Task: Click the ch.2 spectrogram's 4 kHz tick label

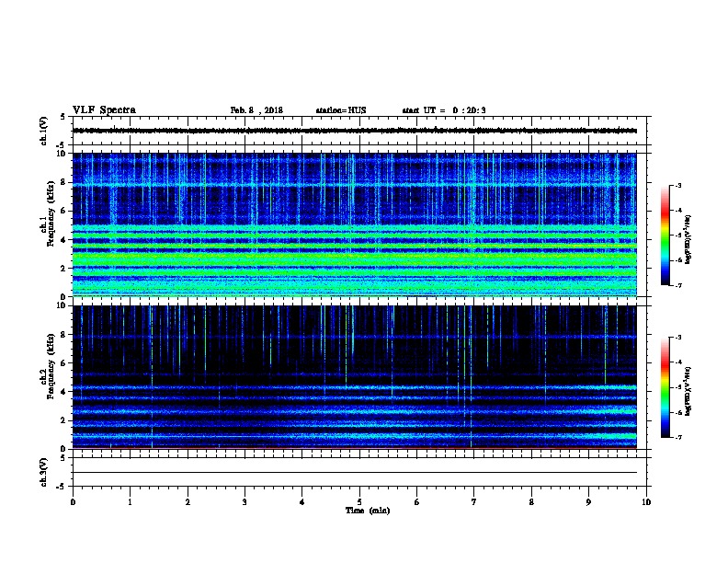Action: pyautogui.click(x=63, y=392)
